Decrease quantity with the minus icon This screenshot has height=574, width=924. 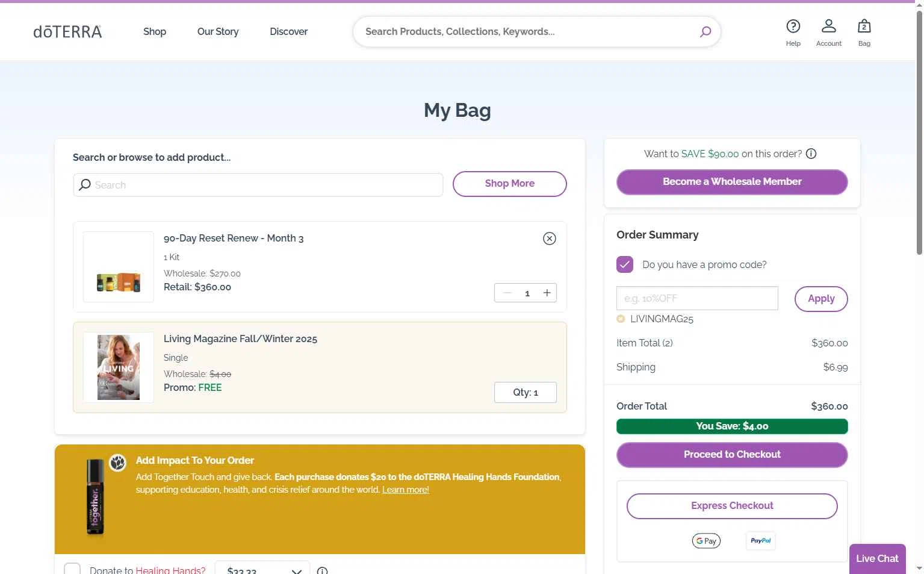click(x=507, y=293)
